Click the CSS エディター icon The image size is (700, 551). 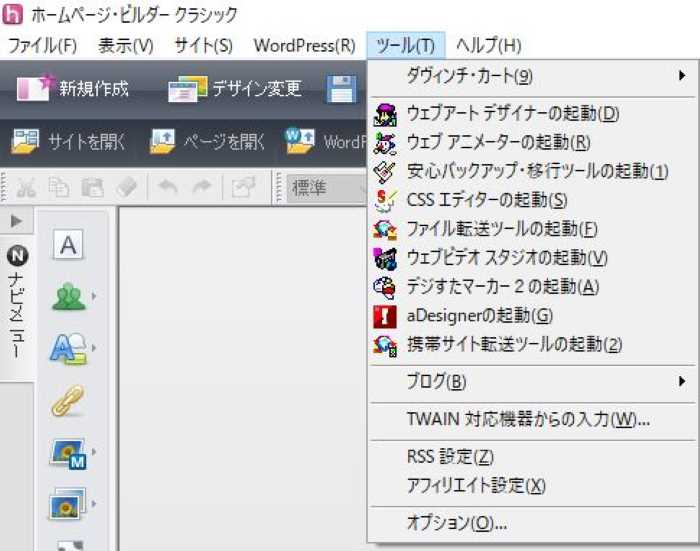385,200
